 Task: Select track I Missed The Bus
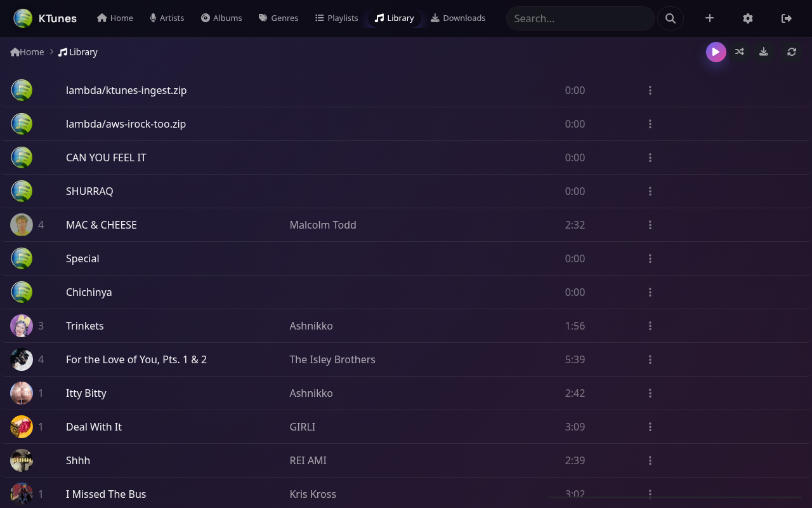[x=106, y=494]
